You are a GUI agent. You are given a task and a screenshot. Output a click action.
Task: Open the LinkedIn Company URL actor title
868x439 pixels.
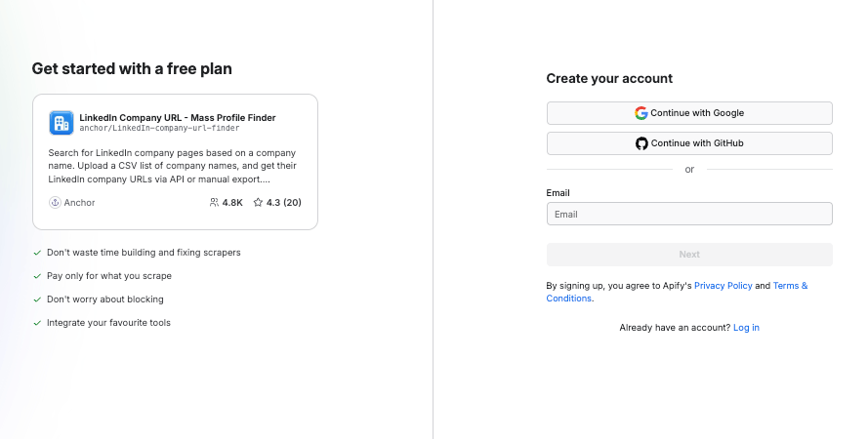pyautogui.click(x=177, y=117)
